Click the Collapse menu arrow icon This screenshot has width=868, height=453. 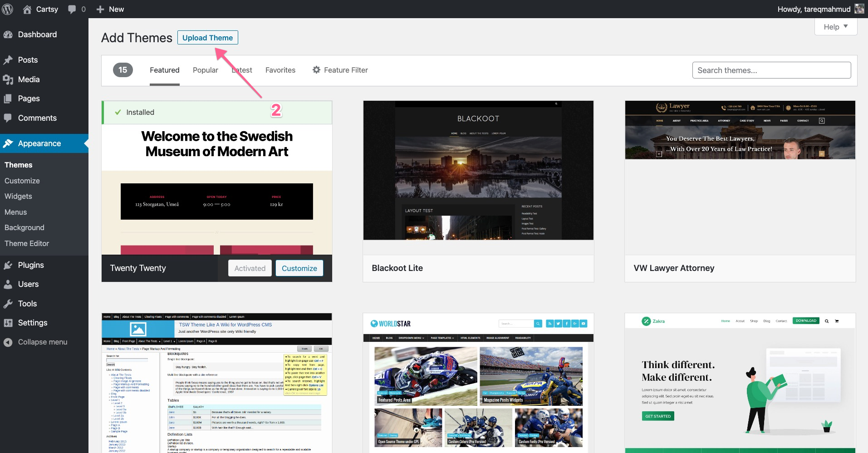click(x=8, y=342)
